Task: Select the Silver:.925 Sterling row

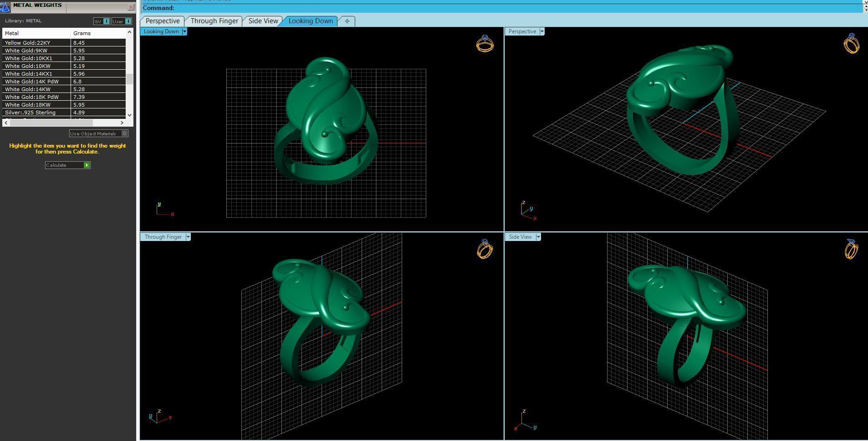Action: pyautogui.click(x=64, y=113)
